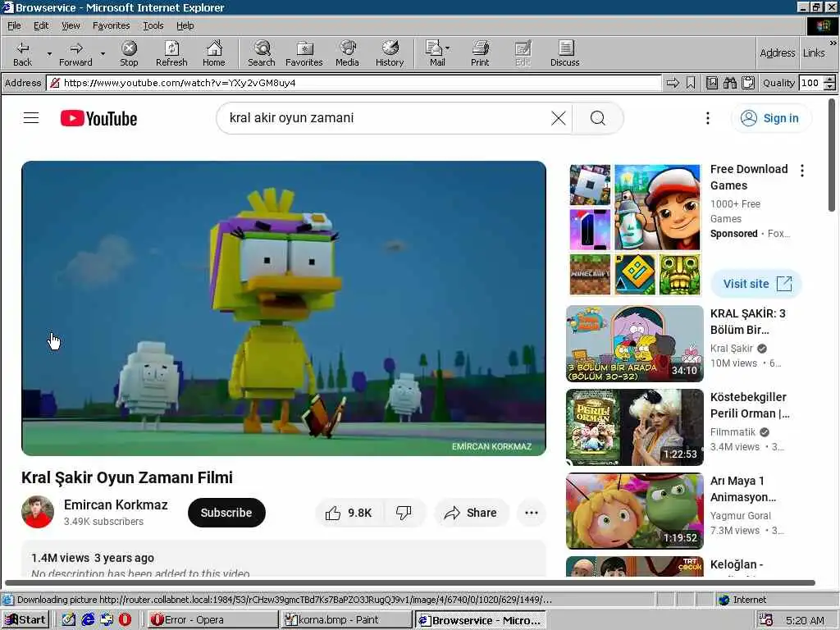Click the Back toolbar button
The width and height of the screenshot is (840, 630).
[x=22, y=53]
